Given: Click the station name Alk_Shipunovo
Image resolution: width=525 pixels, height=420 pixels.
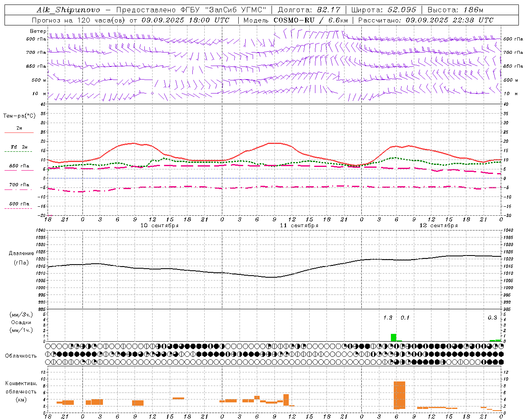Looking at the screenshot, I should pyautogui.click(x=68, y=10).
